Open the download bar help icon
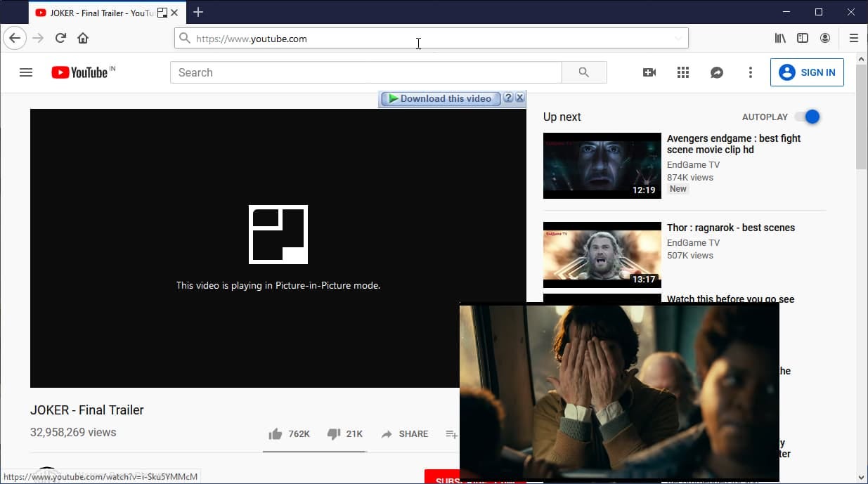 [x=508, y=98]
